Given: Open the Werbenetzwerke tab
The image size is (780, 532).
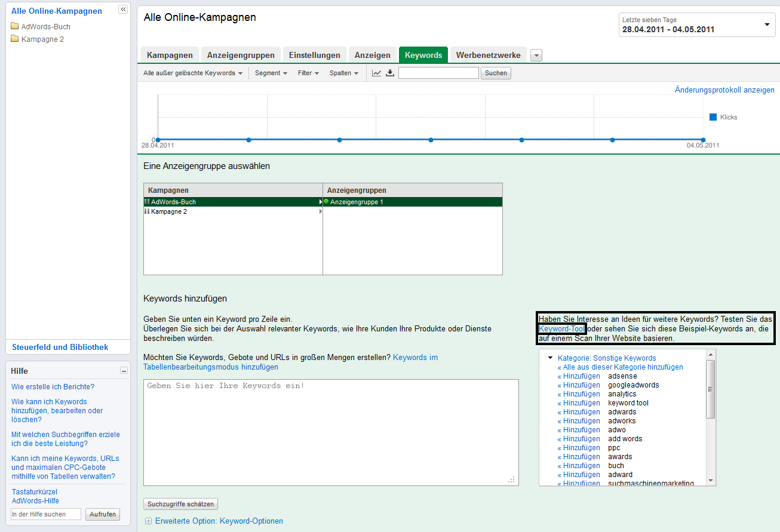Looking at the screenshot, I should click(489, 54).
